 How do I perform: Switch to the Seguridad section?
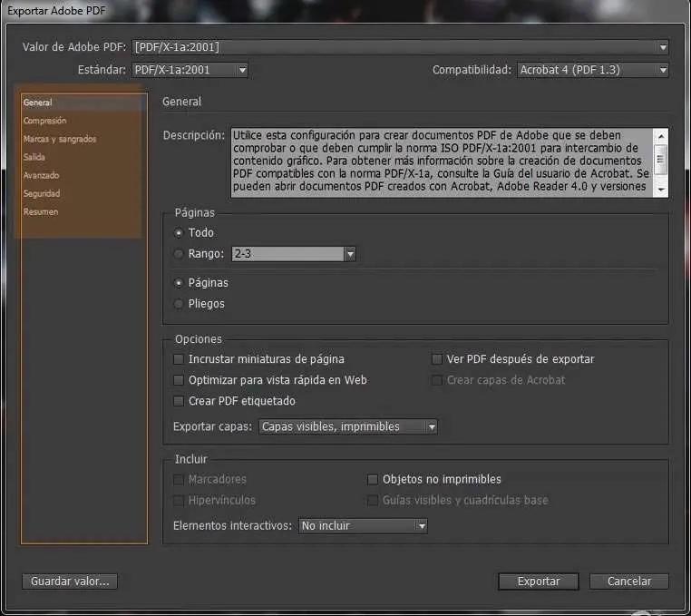point(42,193)
